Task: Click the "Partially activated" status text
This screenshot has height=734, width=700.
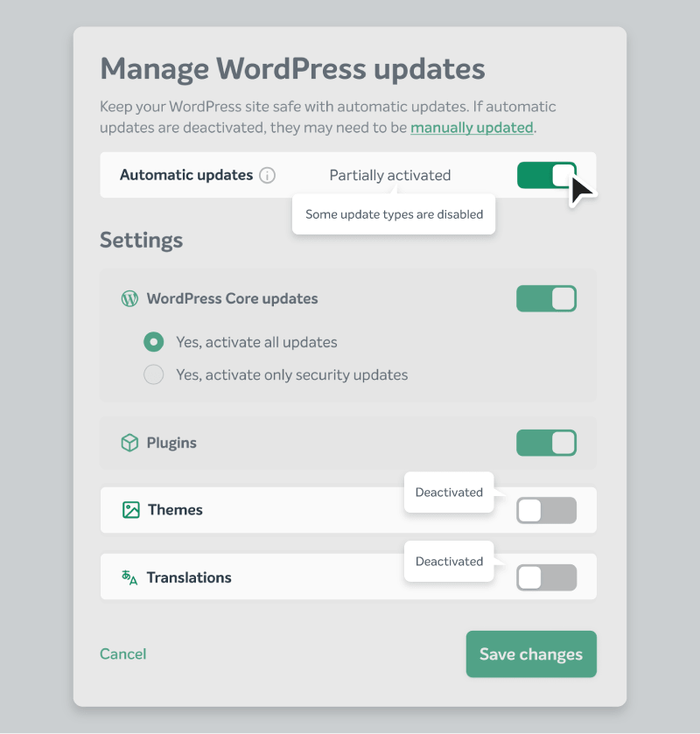Action: pos(390,176)
